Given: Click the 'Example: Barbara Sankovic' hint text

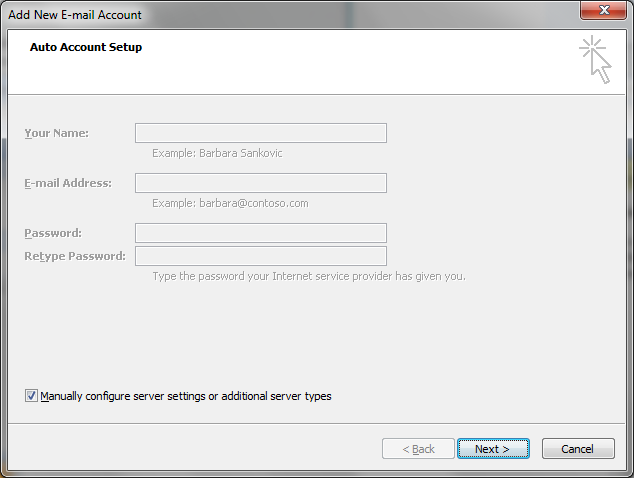Looking at the screenshot, I should (x=217, y=153).
